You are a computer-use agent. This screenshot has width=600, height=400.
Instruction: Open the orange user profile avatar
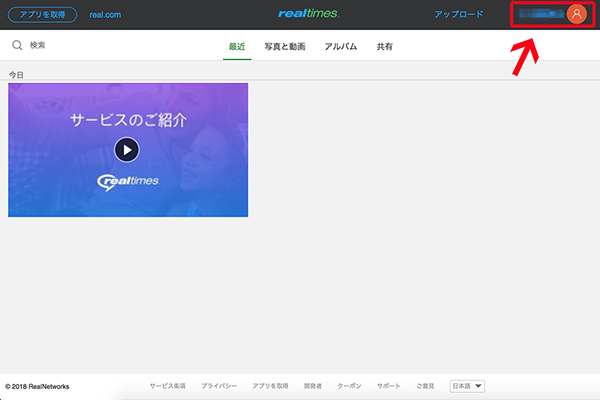pyautogui.click(x=577, y=14)
